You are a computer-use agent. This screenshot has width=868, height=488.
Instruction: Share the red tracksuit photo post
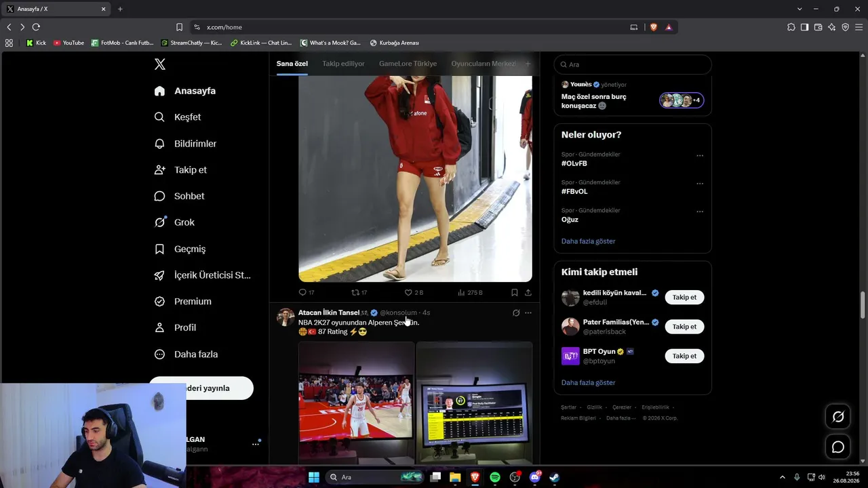point(528,293)
